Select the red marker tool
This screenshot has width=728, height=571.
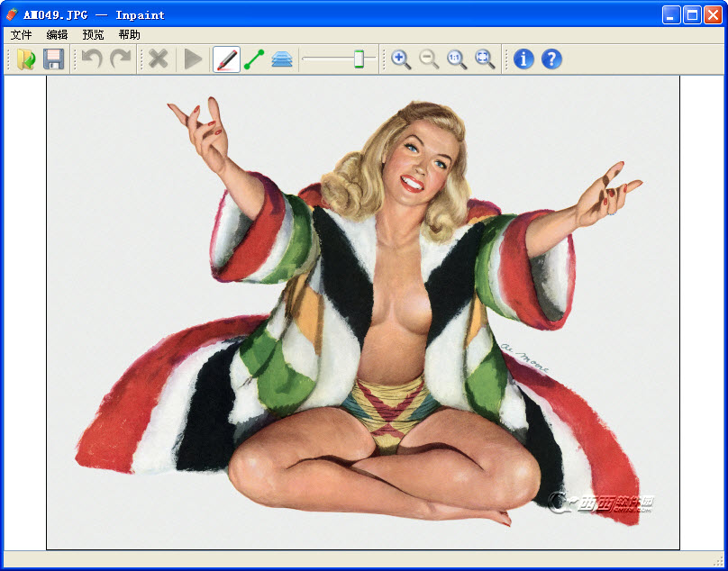coord(226,59)
